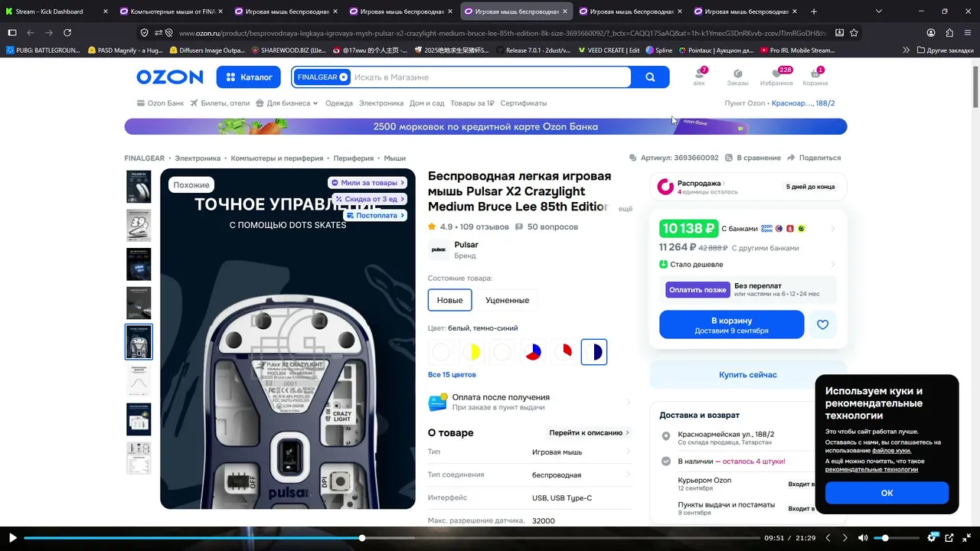This screenshot has width=980, height=551.
Task: Open the Периферия breadcrumb
Action: (x=354, y=158)
